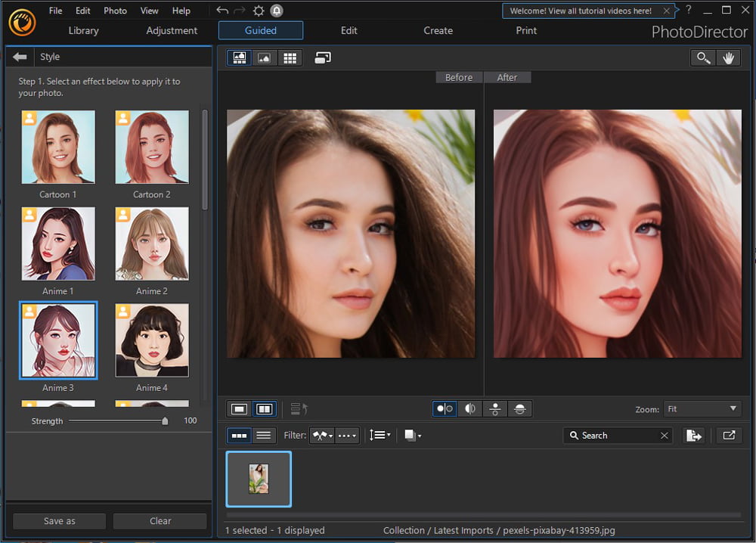
Task: Enable side-by-side before/after compare mode
Action: tap(444, 408)
